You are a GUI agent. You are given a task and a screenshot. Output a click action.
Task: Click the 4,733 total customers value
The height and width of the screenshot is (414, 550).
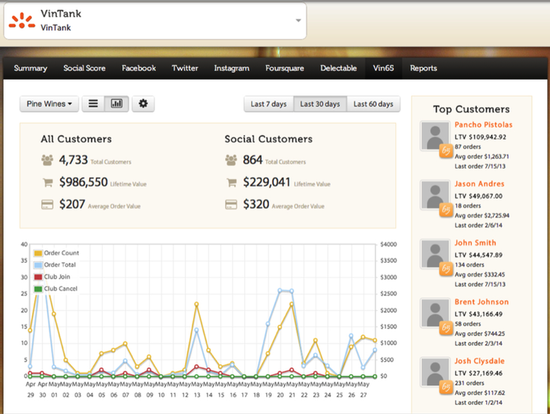click(73, 160)
